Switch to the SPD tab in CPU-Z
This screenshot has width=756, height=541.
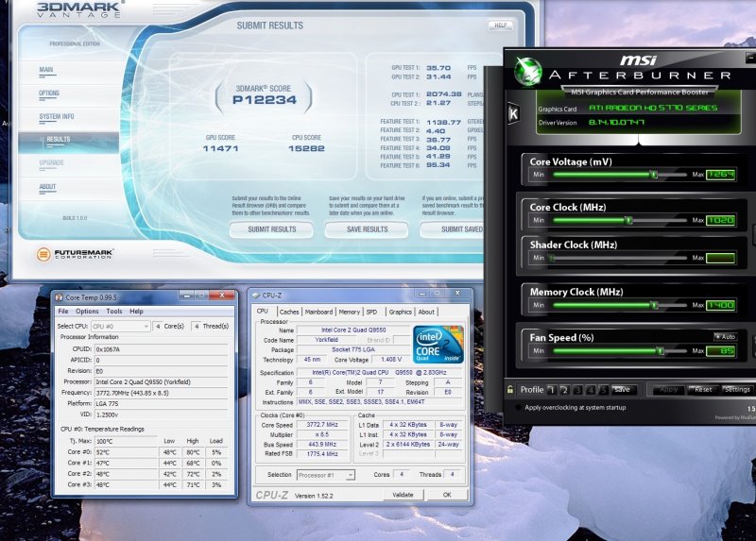(x=371, y=312)
